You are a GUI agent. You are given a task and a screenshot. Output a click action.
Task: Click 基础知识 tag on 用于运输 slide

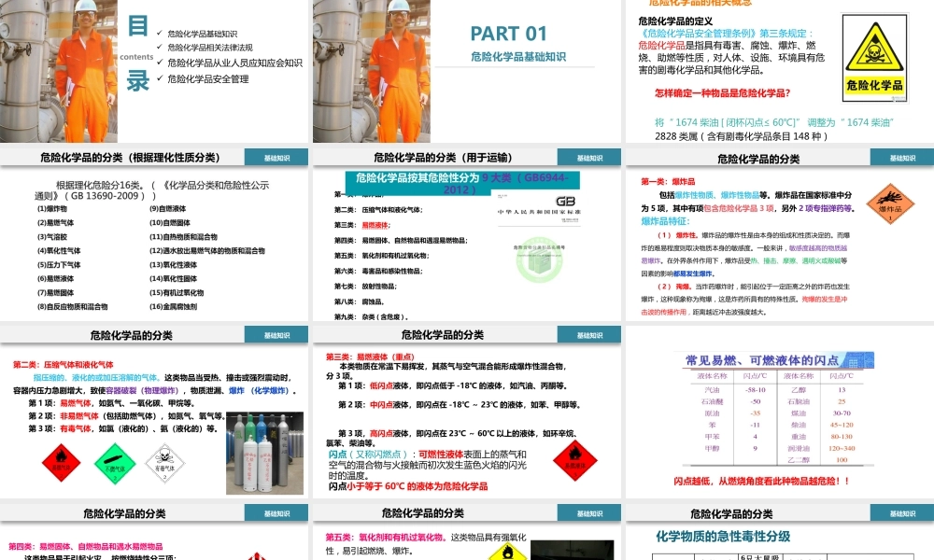[x=589, y=158]
